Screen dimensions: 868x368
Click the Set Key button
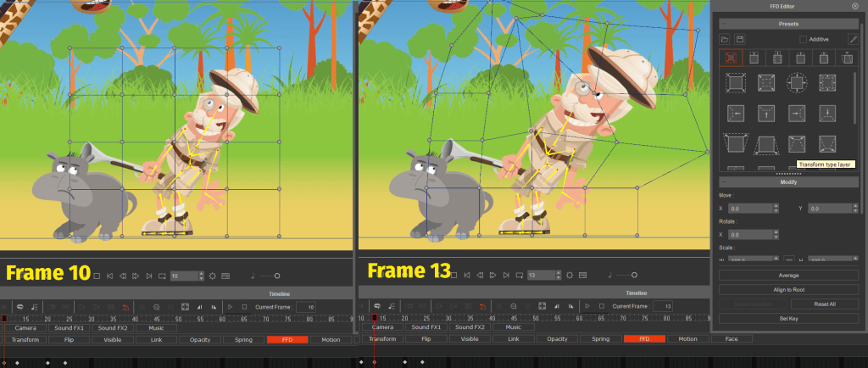(x=789, y=318)
